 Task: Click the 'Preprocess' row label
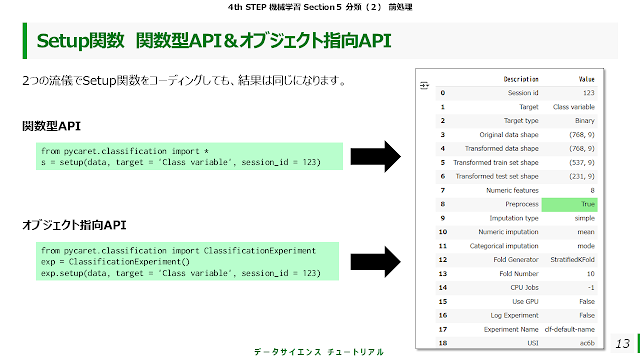pos(522,204)
